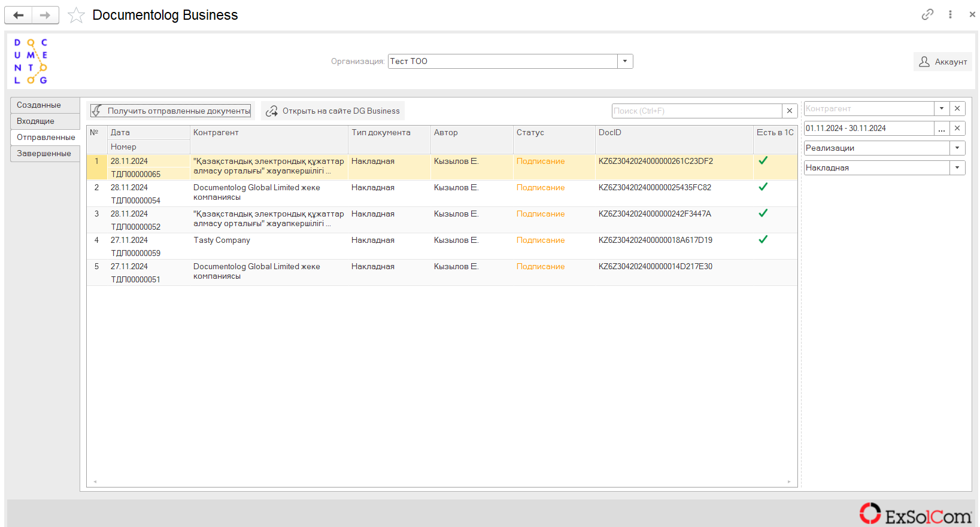Open the Завершенные tab
Image resolution: width=980 pixels, height=527 pixels.
coord(45,153)
